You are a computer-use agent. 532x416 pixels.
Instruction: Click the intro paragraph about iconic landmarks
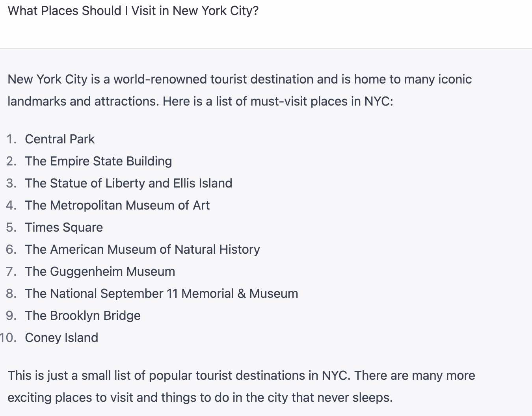240,90
